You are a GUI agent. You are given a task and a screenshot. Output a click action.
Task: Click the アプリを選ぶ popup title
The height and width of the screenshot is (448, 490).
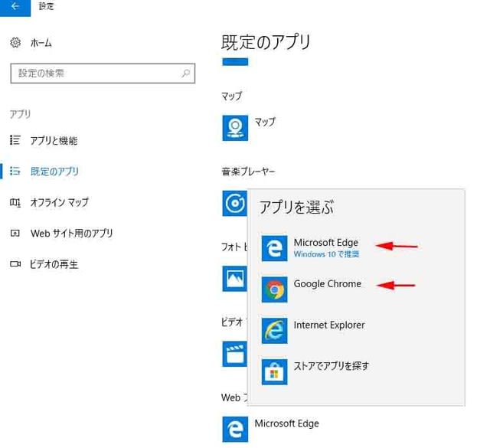point(296,208)
